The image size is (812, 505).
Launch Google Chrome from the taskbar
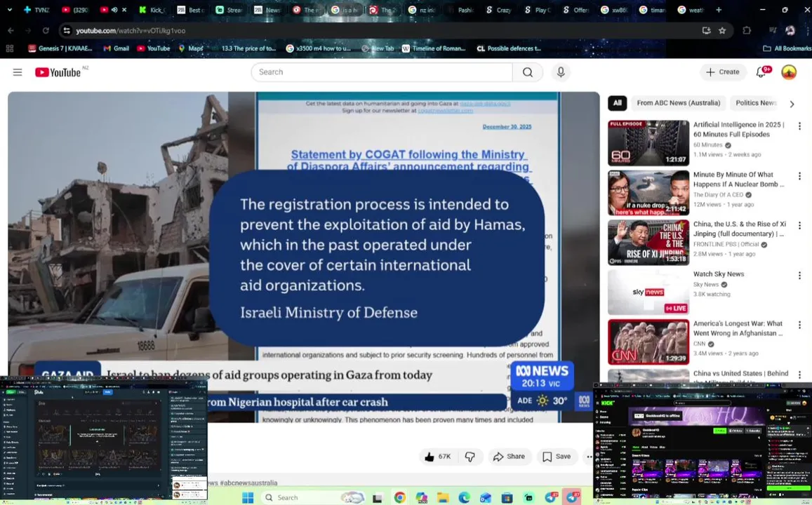(399, 498)
